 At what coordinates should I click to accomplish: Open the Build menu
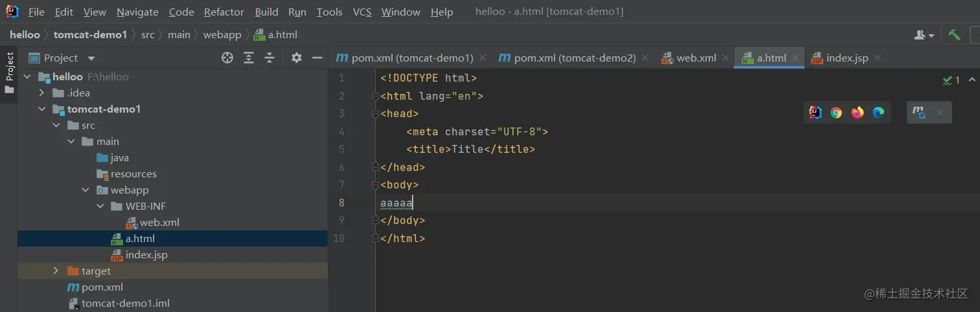266,12
